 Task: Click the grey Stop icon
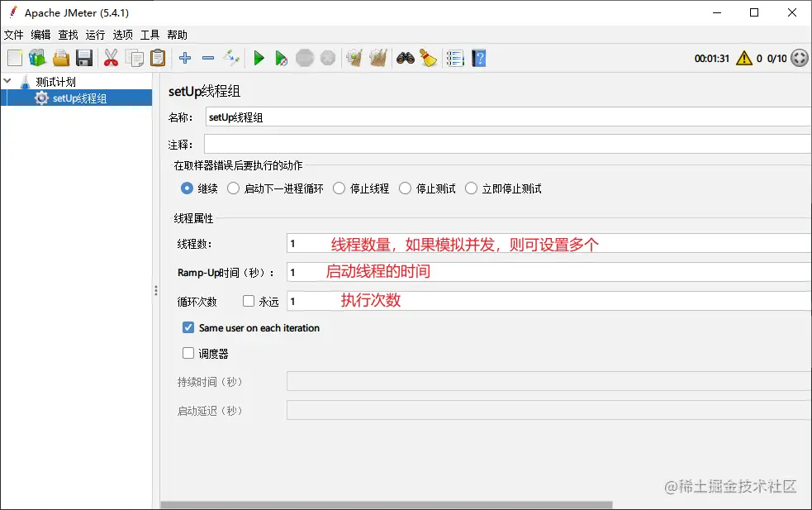point(305,58)
